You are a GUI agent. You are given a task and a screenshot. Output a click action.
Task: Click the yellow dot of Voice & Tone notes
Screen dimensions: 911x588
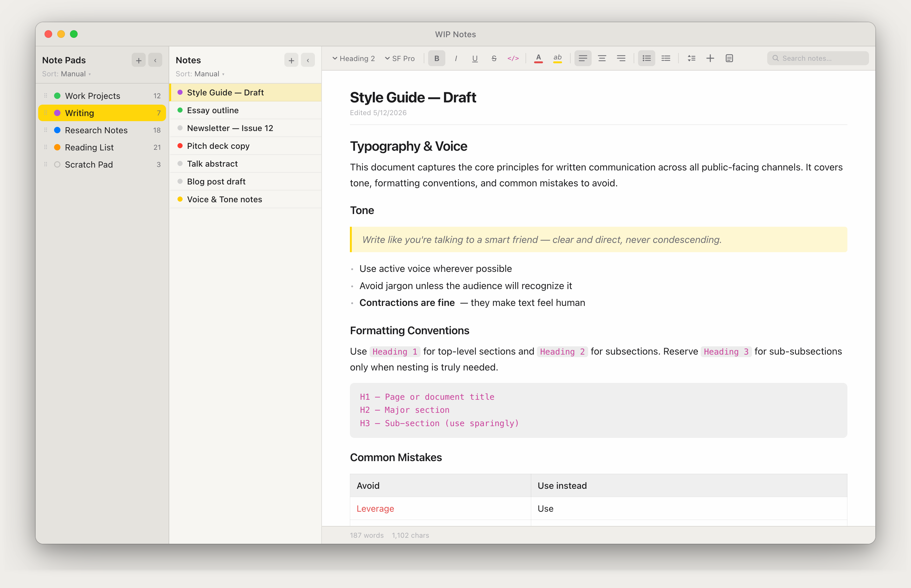180,199
